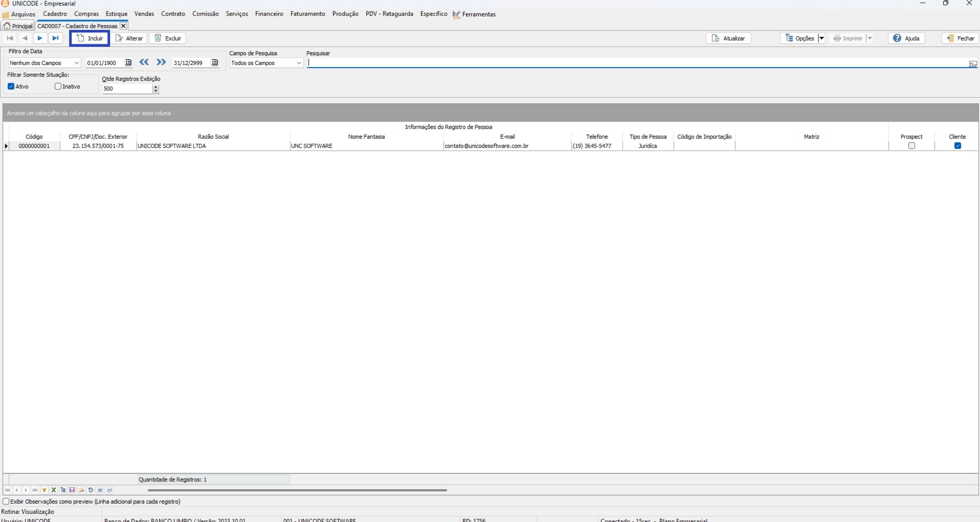Click the expand-all plus icon in footer
This screenshot has width=980, height=522.
[x=100, y=490]
